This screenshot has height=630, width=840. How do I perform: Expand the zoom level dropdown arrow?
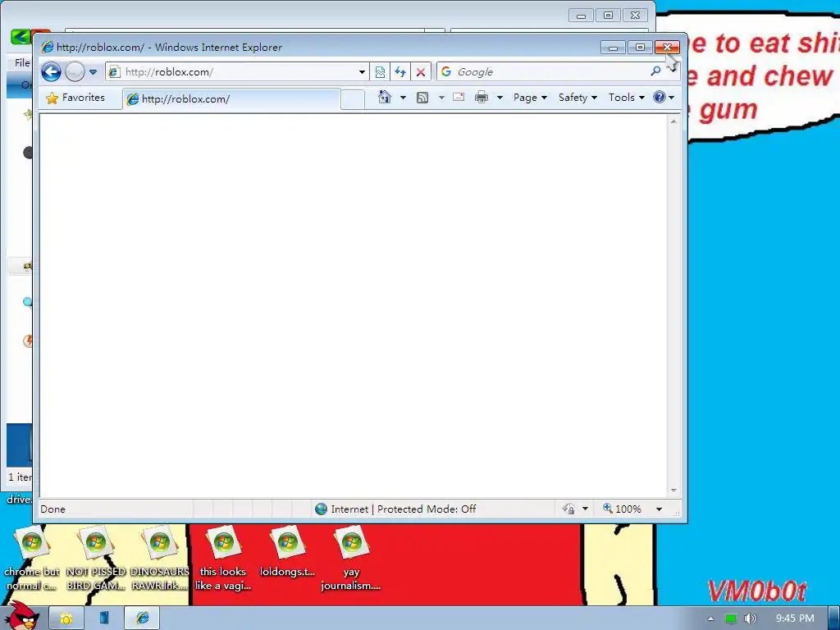[659, 509]
